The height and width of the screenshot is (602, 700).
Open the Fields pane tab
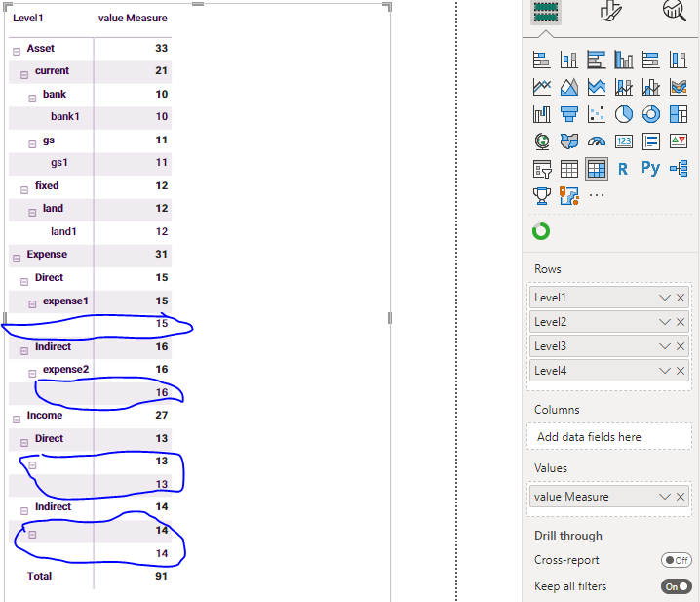click(x=546, y=12)
